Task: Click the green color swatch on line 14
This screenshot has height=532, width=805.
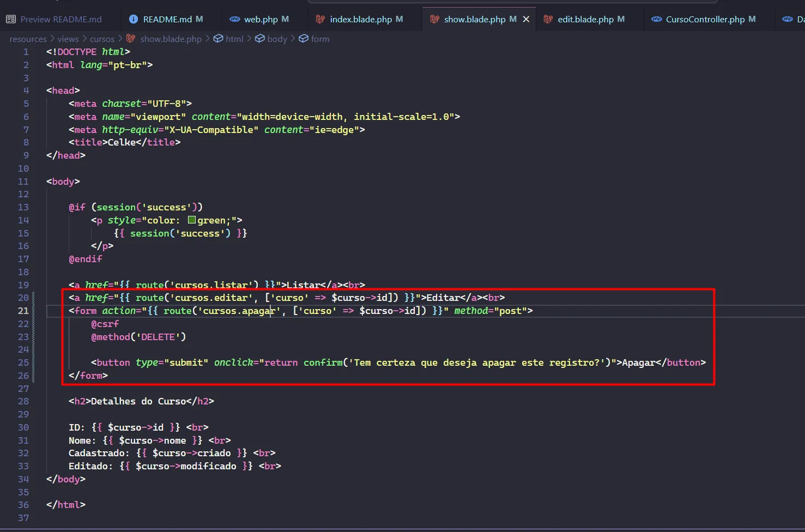Action: [192, 220]
